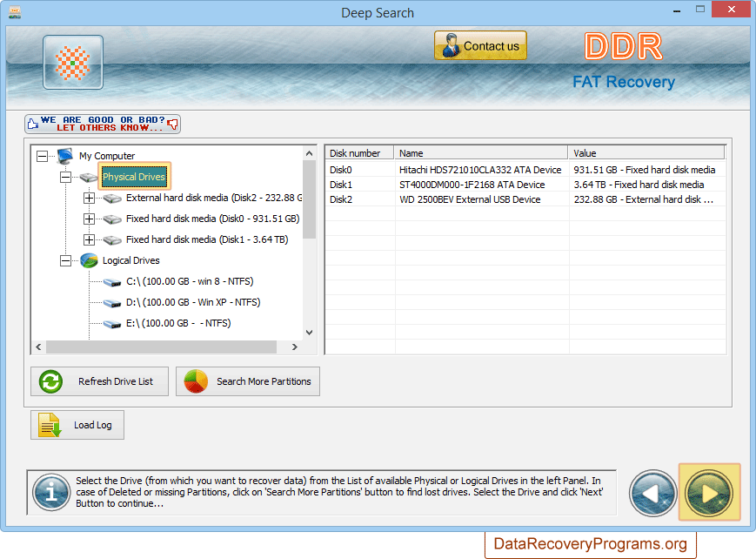The width and height of the screenshot is (756, 559).
Task: Open the Contact us button
Action: [x=480, y=46]
